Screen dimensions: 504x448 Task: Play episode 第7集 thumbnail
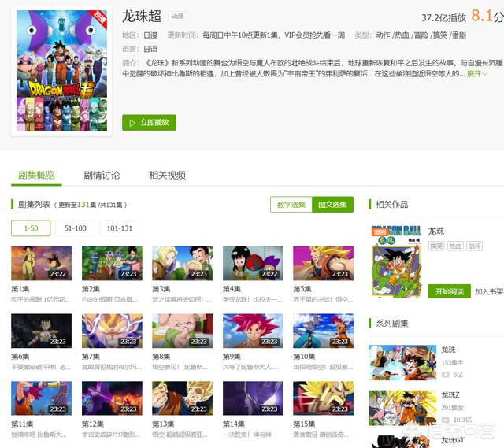[x=112, y=331]
